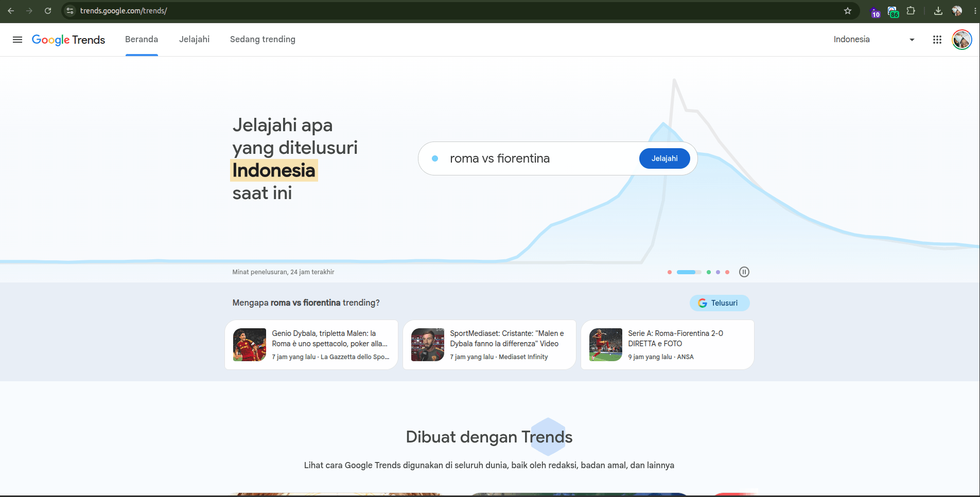
Task: Open the Google apps grid
Action: 937,40
